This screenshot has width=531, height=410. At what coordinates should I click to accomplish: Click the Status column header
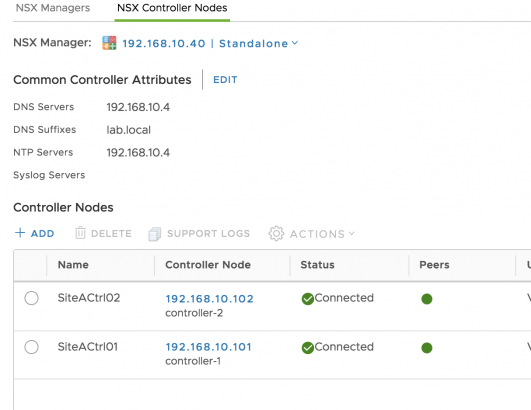317,265
